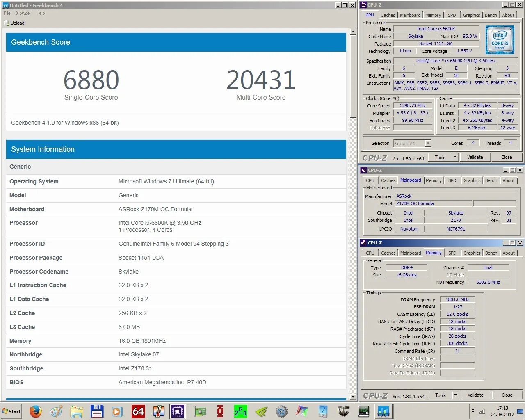The image size is (525, 420).
Task: Click 'ASRock Z170M OC Formula' motherboard value in Geekbench
Action: click(155, 209)
